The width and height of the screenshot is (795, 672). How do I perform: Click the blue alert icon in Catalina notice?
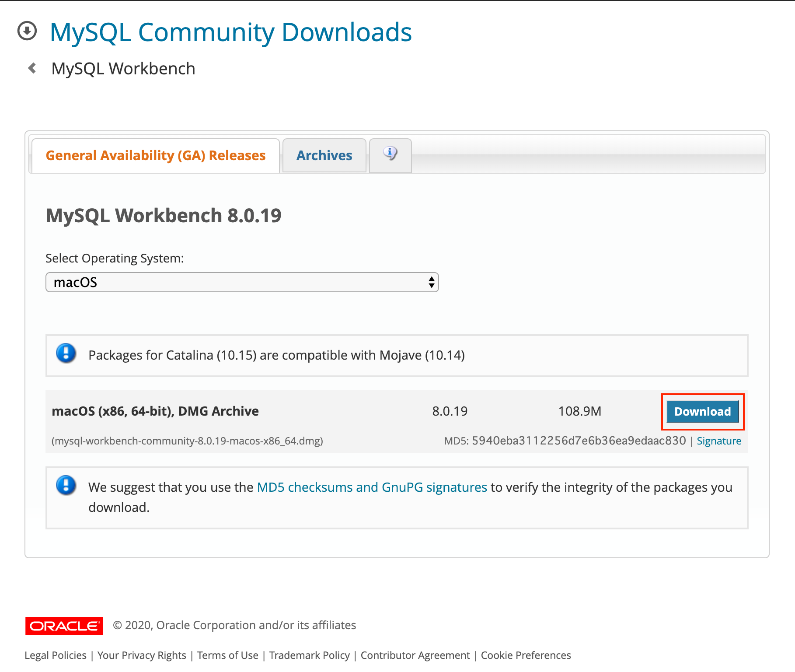66,353
